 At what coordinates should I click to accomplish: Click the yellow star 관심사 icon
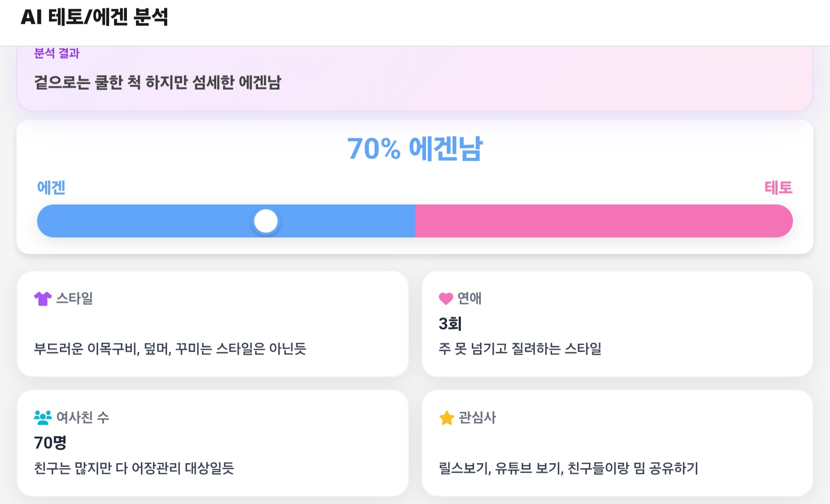pos(447,417)
